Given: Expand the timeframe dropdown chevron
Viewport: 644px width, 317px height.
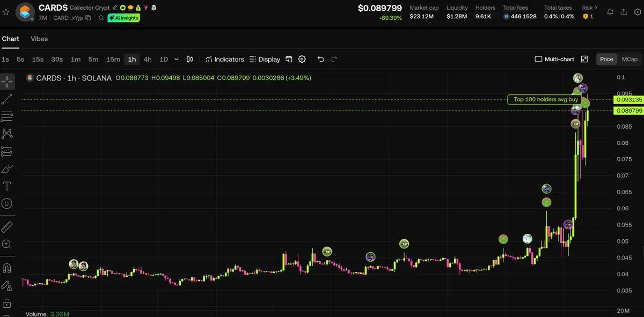Looking at the screenshot, I should coord(177,59).
